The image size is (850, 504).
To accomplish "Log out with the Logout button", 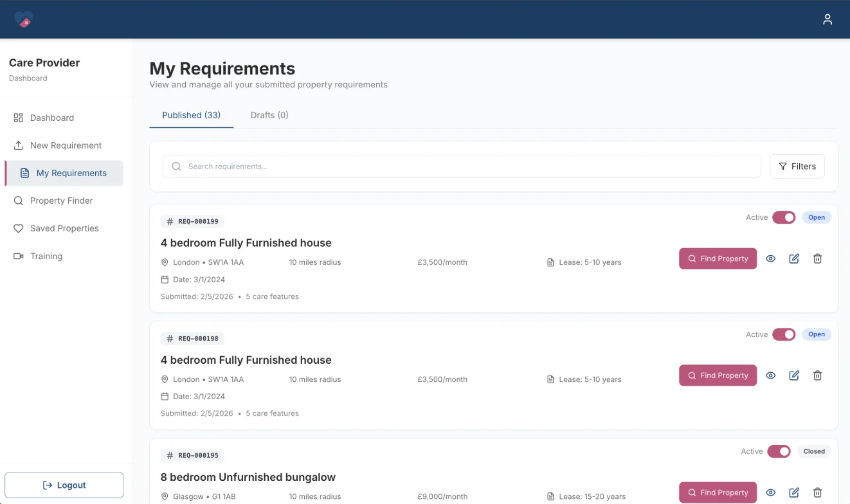I will coord(64,485).
